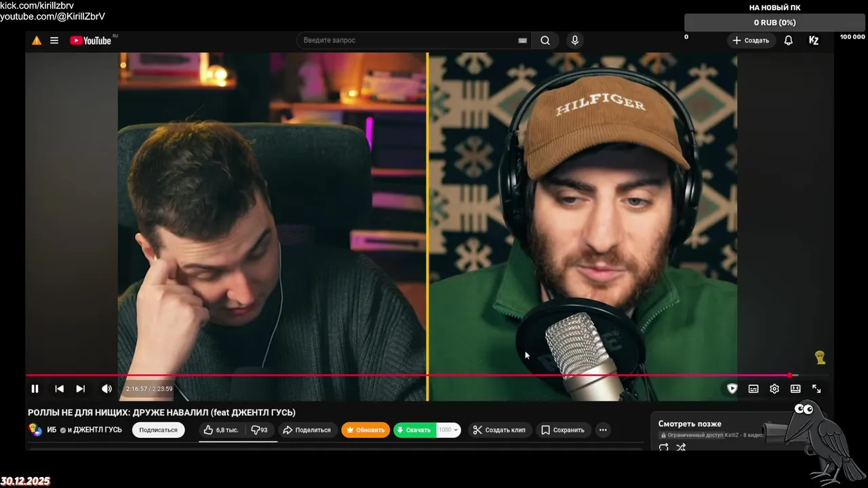Like the video (6,8 тыс.)
This screenshot has width=868, height=488.
222,430
